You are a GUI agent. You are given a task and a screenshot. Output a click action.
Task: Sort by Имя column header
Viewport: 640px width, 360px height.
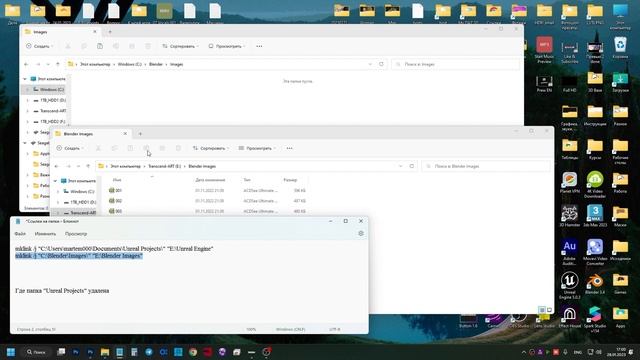click(x=117, y=180)
